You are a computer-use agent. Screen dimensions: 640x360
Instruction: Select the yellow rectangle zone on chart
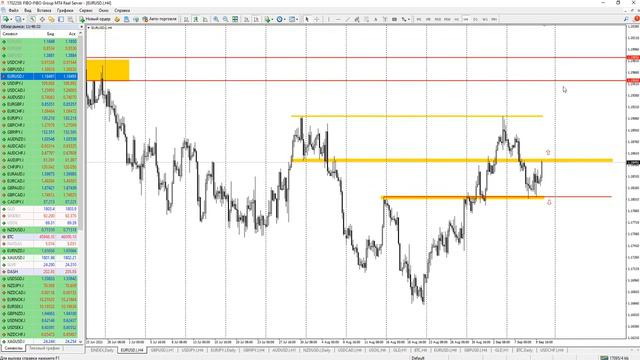point(108,70)
